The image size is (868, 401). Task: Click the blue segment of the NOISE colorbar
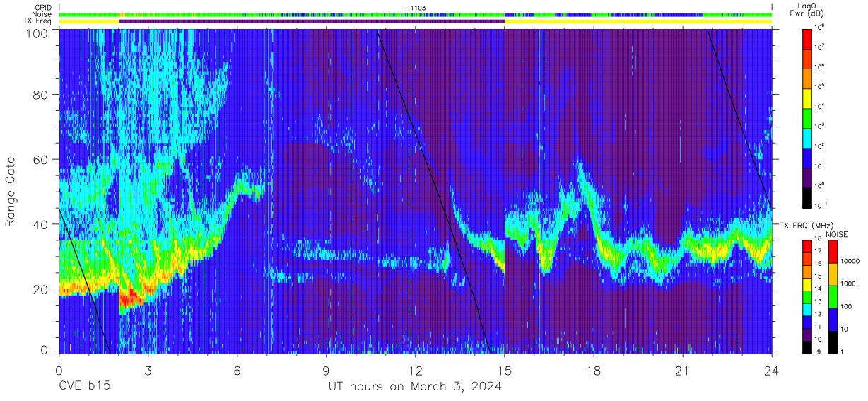[833, 319]
